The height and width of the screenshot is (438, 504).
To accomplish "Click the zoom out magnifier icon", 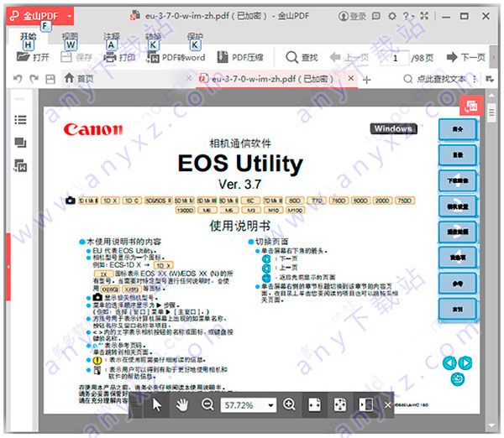I will pos(207,404).
